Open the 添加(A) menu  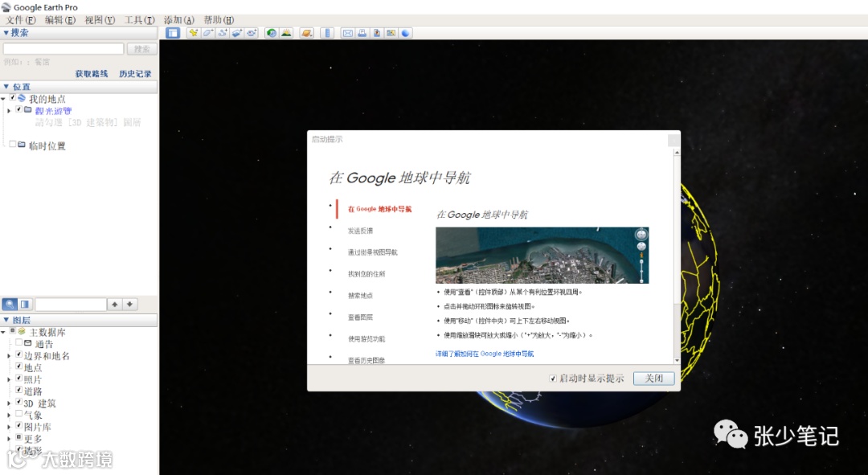178,20
